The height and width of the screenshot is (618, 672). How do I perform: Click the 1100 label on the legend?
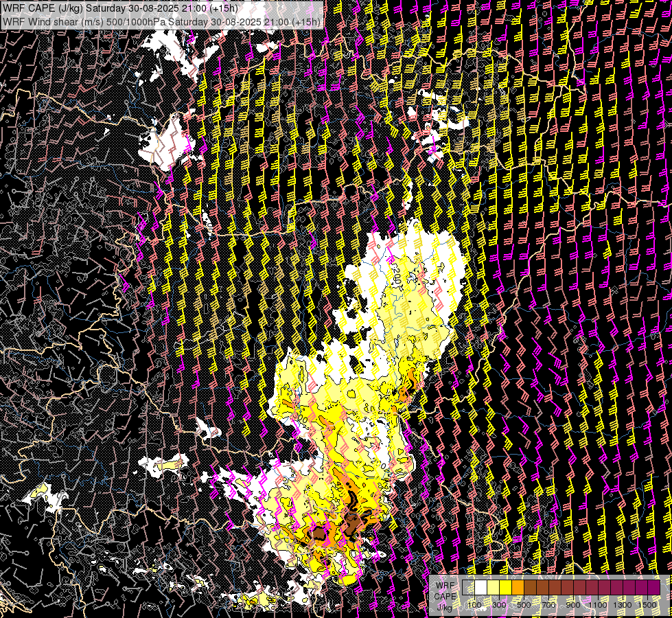pyautogui.click(x=597, y=605)
